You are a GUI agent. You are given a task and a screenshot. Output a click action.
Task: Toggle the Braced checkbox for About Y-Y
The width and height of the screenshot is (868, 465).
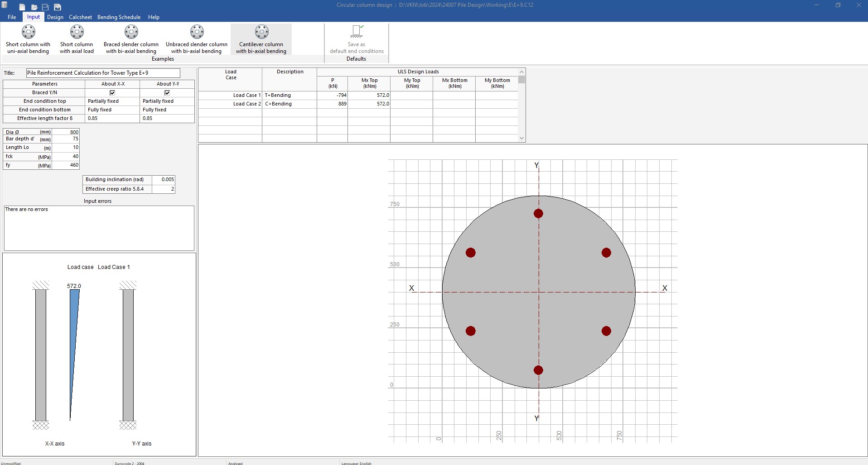pos(167,93)
